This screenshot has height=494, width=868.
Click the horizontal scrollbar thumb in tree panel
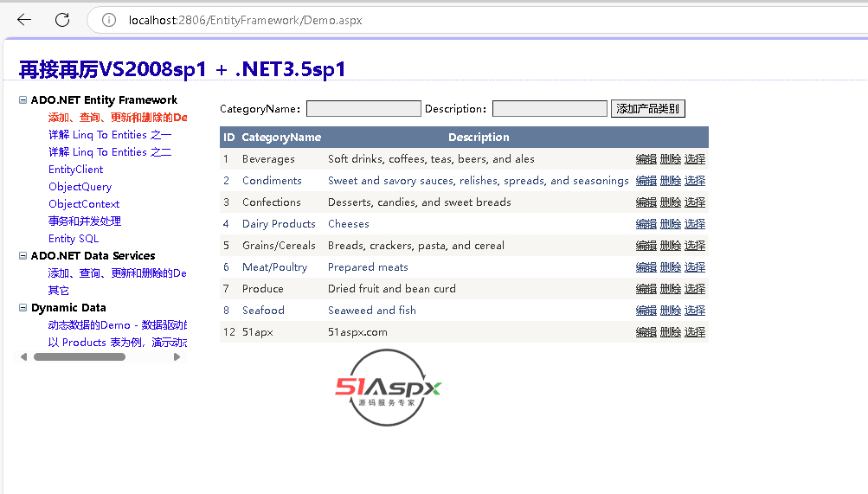(x=80, y=356)
